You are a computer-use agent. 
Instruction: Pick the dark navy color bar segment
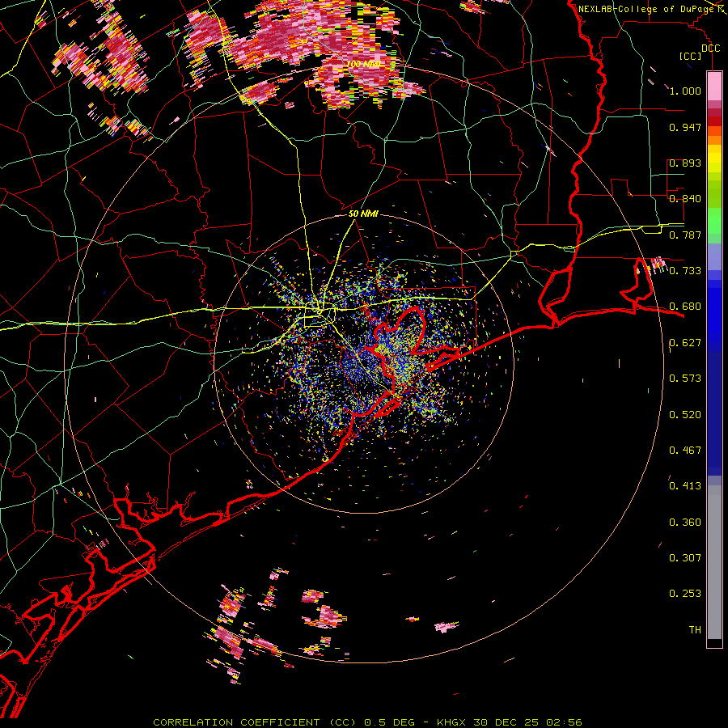coord(714,413)
